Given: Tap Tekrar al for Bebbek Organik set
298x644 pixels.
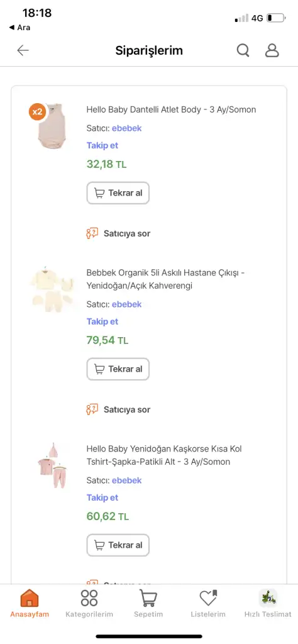Looking at the screenshot, I should pos(118,369).
